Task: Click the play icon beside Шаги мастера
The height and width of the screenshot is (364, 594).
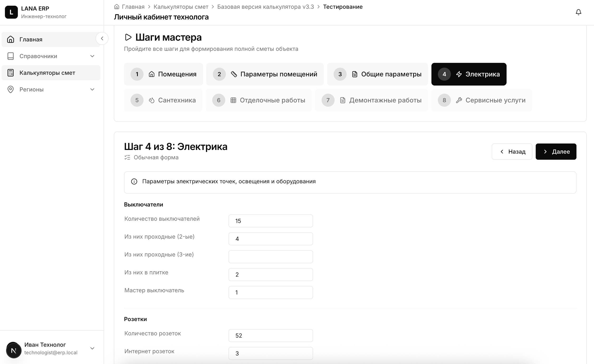Action: (128, 37)
